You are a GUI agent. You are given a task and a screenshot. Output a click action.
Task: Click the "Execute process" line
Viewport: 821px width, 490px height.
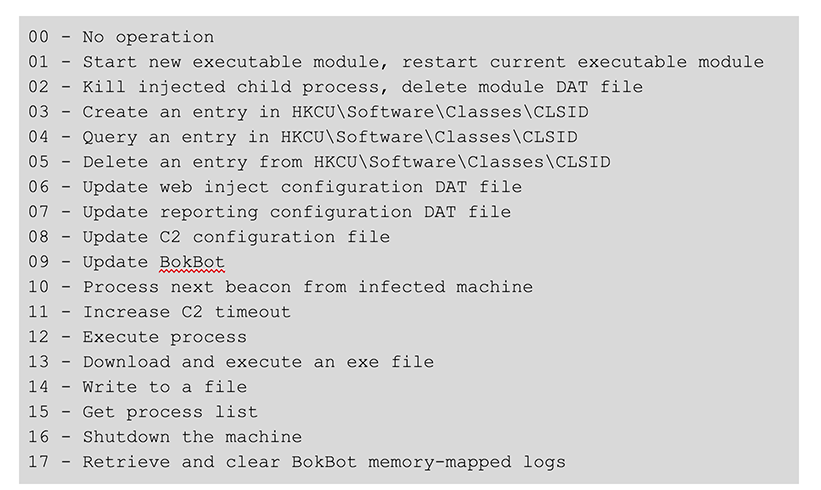tap(137, 337)
